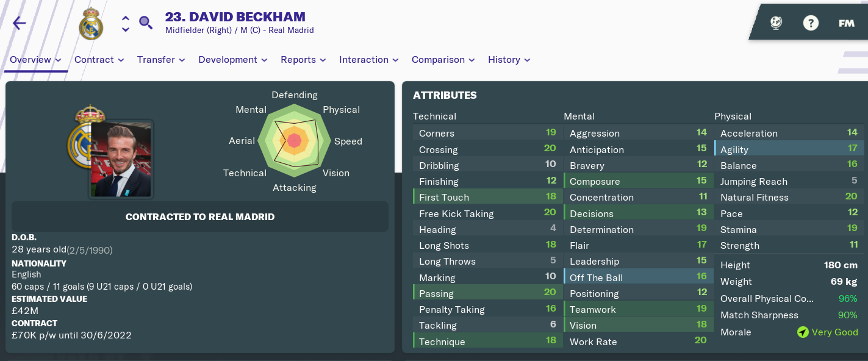Click the Real Madrid crest in header
This screenshot has height=361, width=868.
pyautogui.click(x=91, y=24)
